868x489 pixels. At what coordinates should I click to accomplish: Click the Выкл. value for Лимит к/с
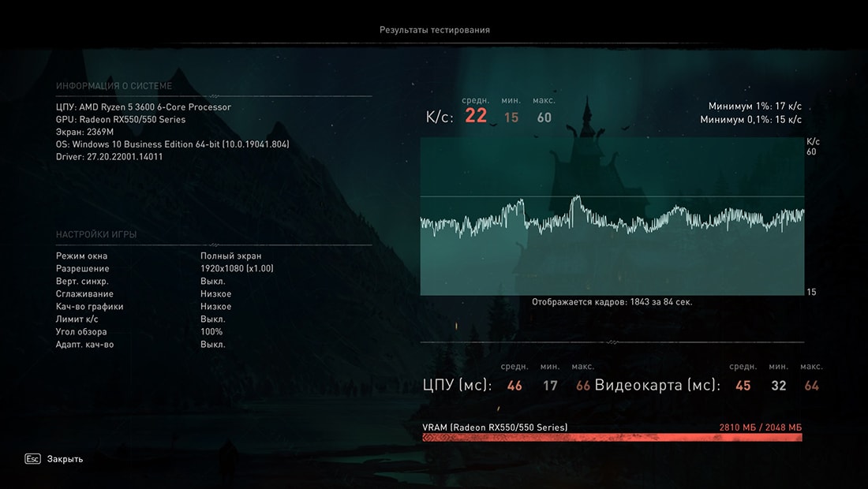(212, 319)
